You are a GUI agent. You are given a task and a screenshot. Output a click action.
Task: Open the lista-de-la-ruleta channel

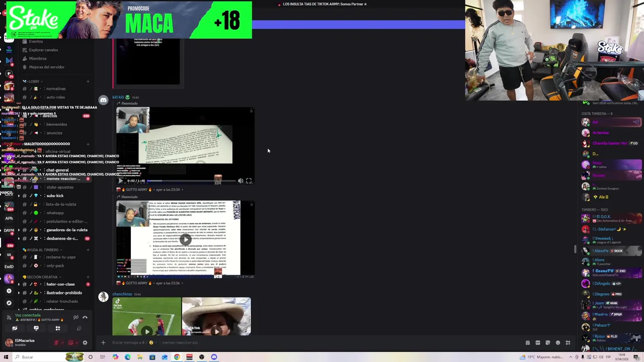(x=56, y=204)
